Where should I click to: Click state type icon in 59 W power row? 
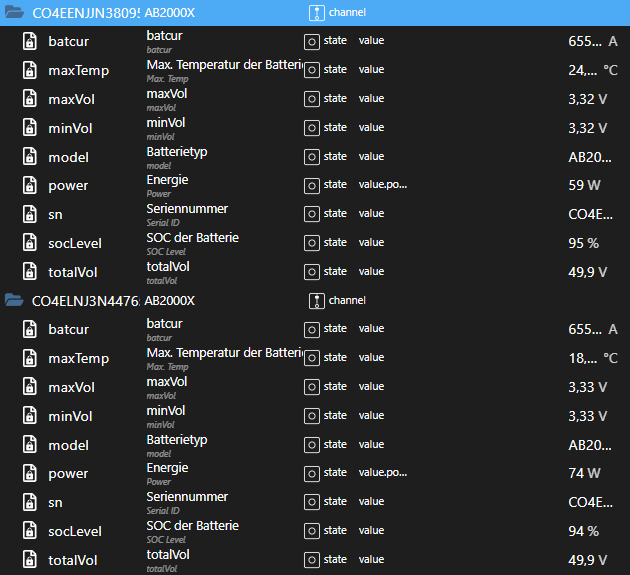click(x=312, y=186)
